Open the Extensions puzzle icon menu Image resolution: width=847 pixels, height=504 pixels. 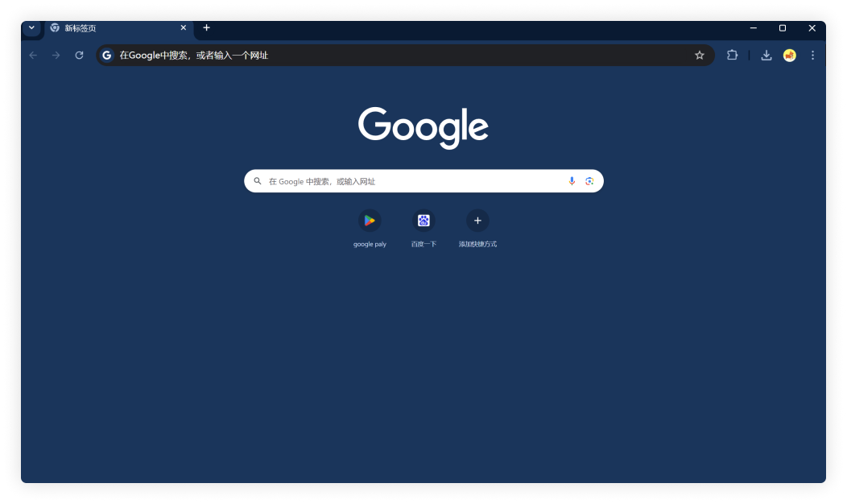[732, 56]
